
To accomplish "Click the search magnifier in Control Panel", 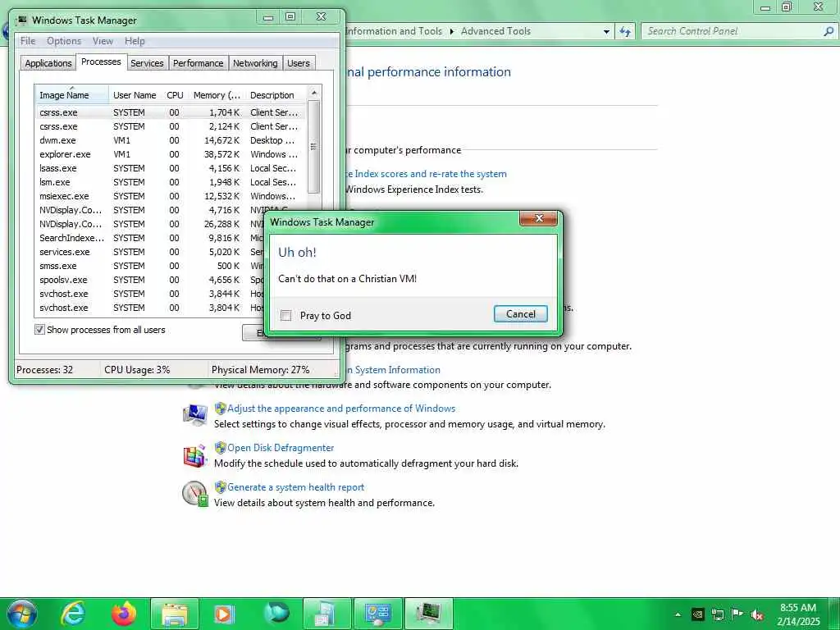I will (x=829, y=32).
